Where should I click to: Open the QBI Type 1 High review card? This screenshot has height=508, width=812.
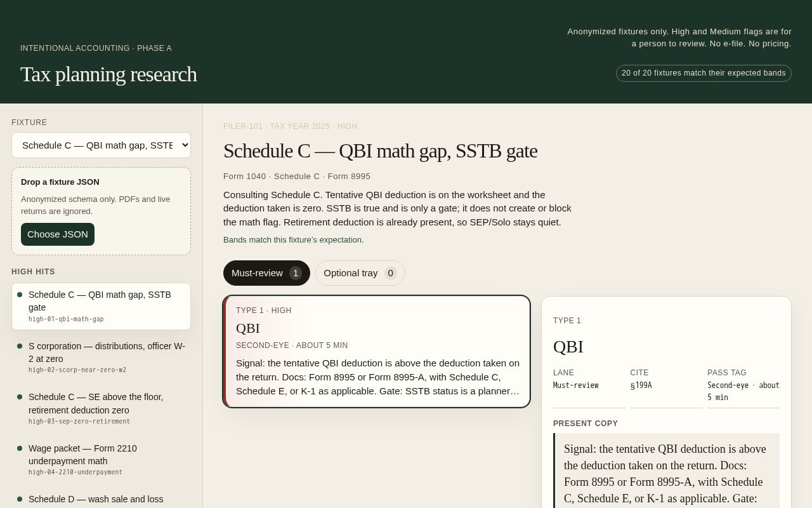(377, 351)
